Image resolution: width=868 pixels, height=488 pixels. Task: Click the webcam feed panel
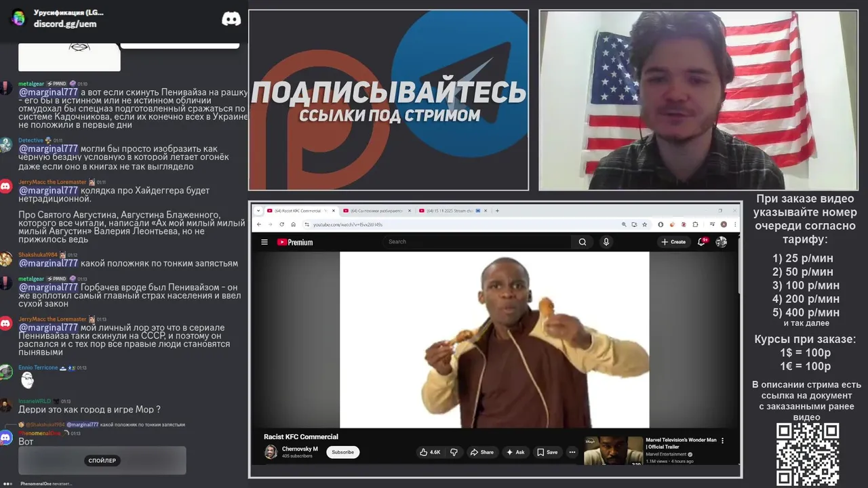(698, 100)
